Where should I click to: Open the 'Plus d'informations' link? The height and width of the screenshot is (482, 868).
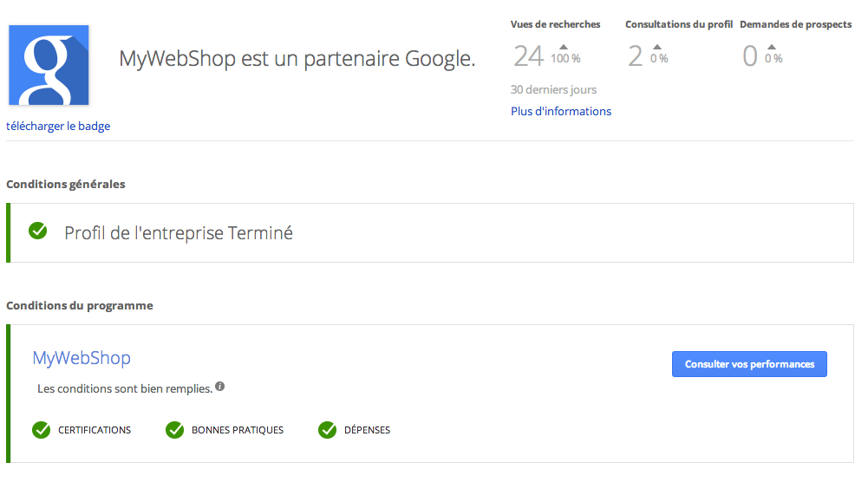(x=561, y=111)
